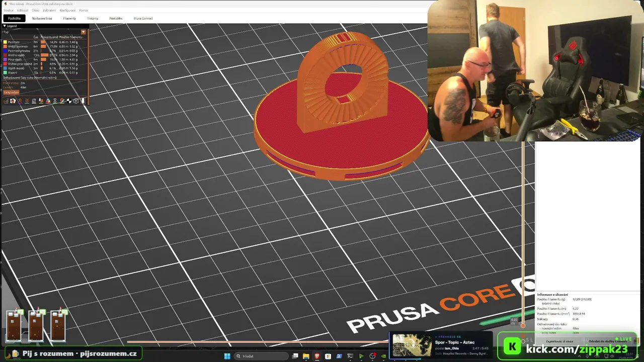Switch to the Podložka tab

pos(14,19)
